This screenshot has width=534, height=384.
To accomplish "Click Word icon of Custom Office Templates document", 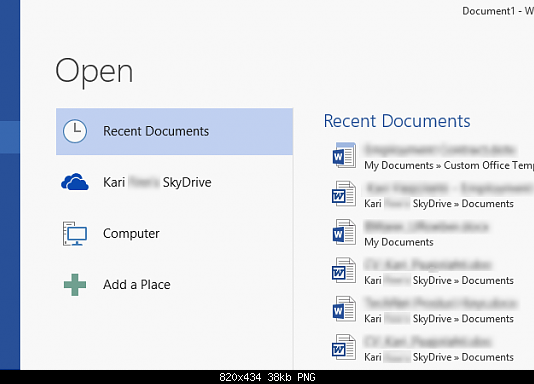I will pos(344,155).
